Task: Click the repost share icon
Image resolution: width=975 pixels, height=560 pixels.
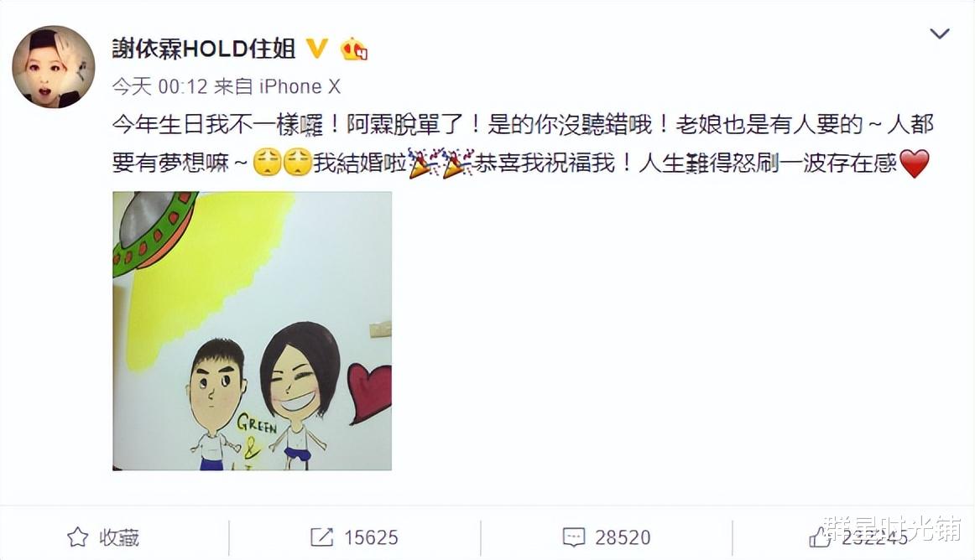Action: pos(321,537)
